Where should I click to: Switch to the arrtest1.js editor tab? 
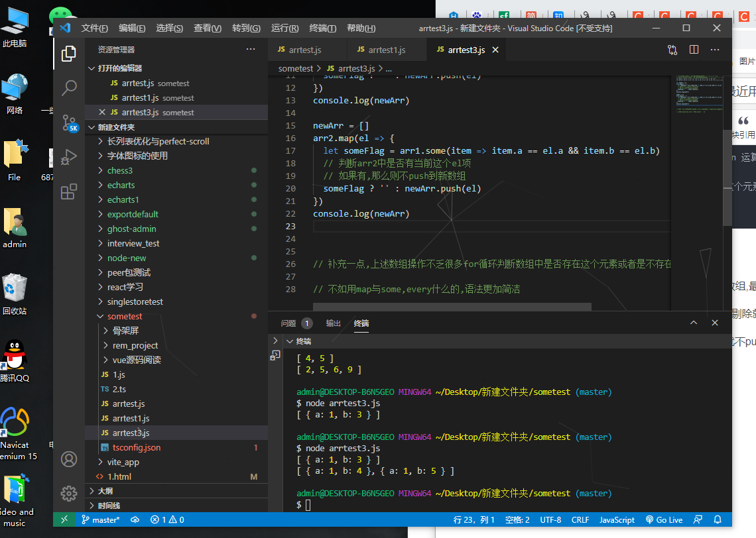[387, 50]
